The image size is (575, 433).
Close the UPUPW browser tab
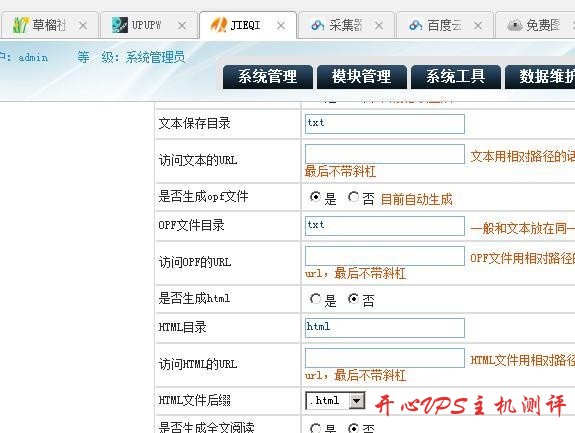pos(182,26)
